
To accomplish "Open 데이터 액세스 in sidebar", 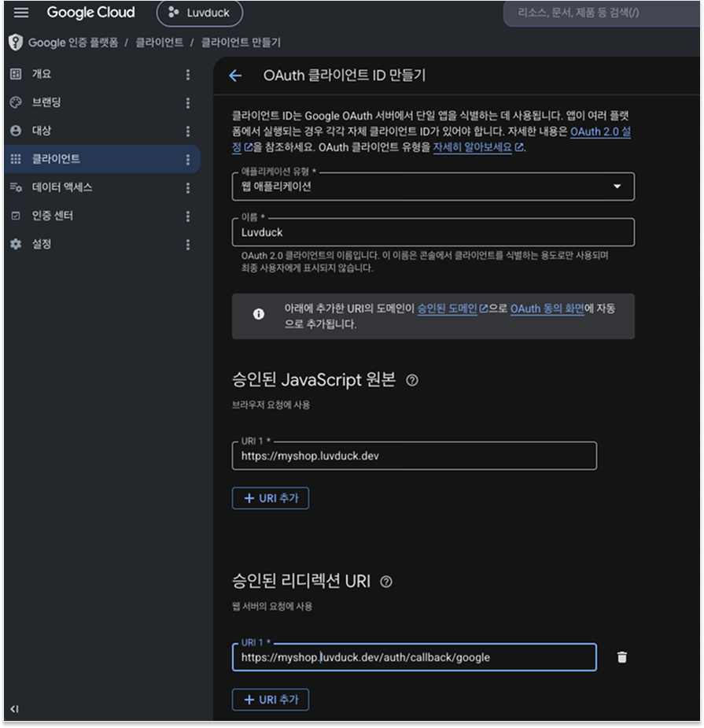I will click(102, 187).
